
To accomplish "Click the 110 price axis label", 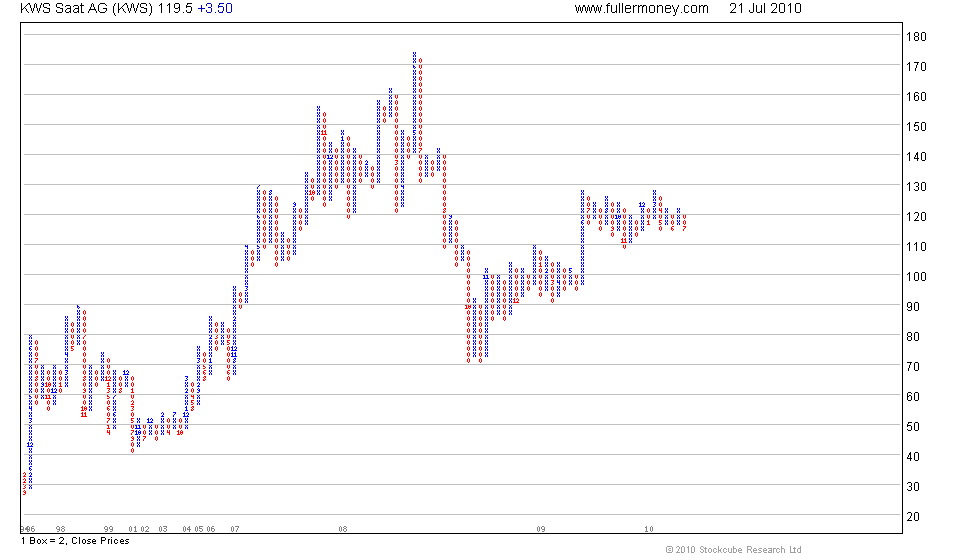I will coord(916,247).
